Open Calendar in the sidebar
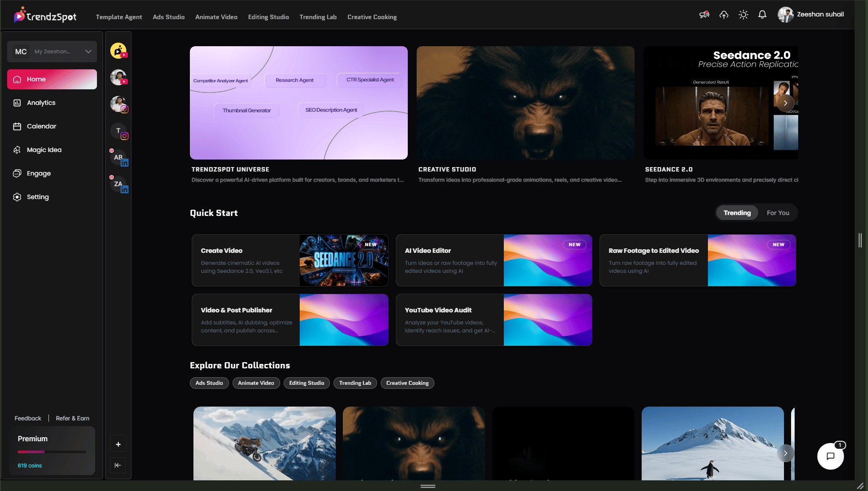This screenshot has height=491, width=868. (x=52, y=126)
